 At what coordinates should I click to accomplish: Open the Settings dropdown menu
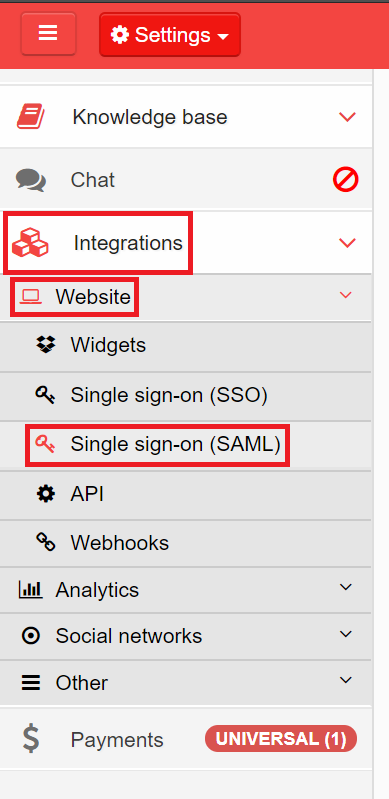click(170, 35)
